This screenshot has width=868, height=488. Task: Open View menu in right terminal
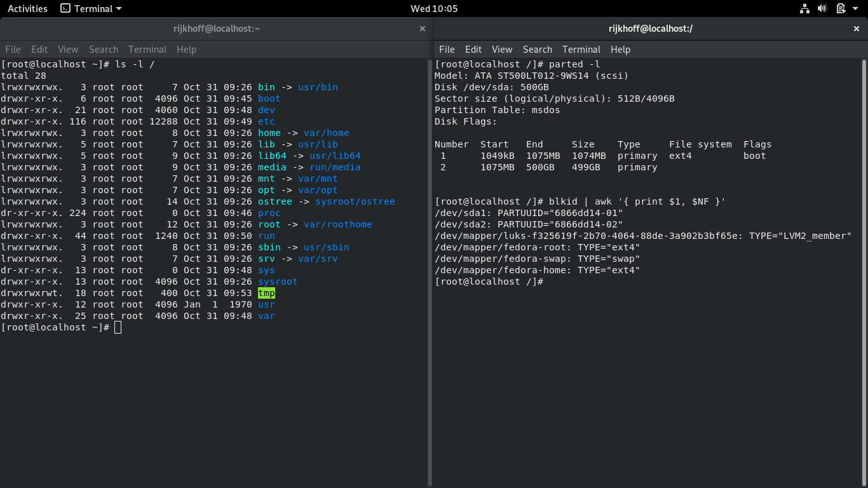pos(502,49)
